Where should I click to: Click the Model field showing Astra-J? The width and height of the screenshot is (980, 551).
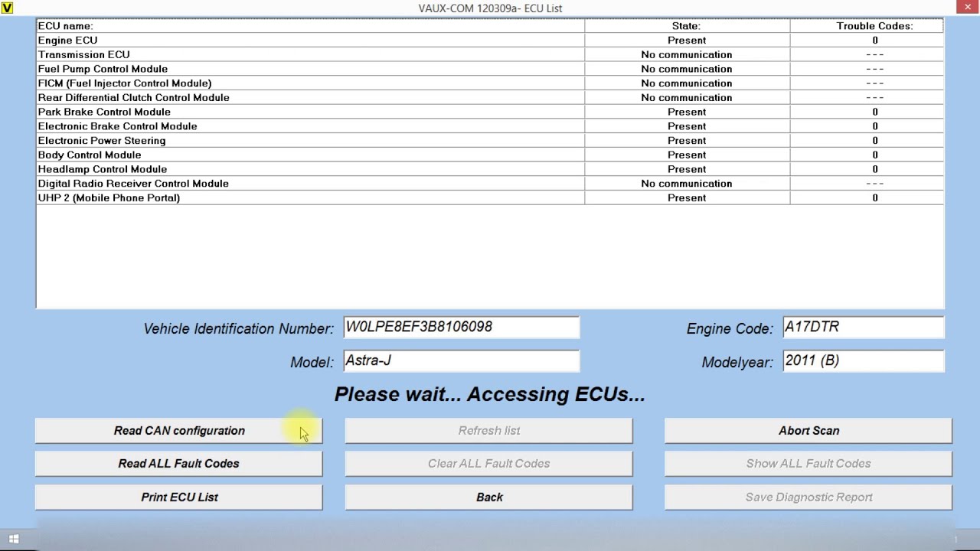(x=462, y=361)
